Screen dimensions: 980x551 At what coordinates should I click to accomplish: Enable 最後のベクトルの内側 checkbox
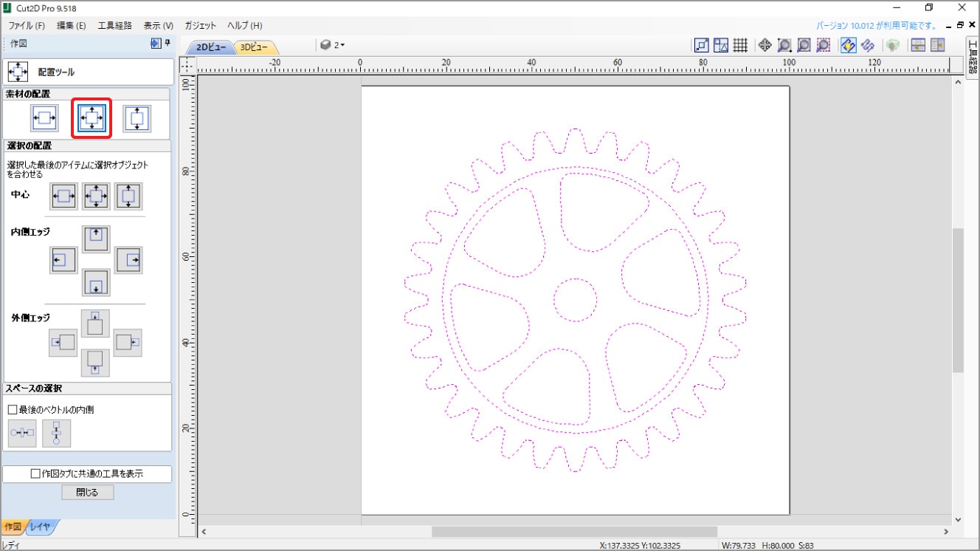click(x=13, y=409)
